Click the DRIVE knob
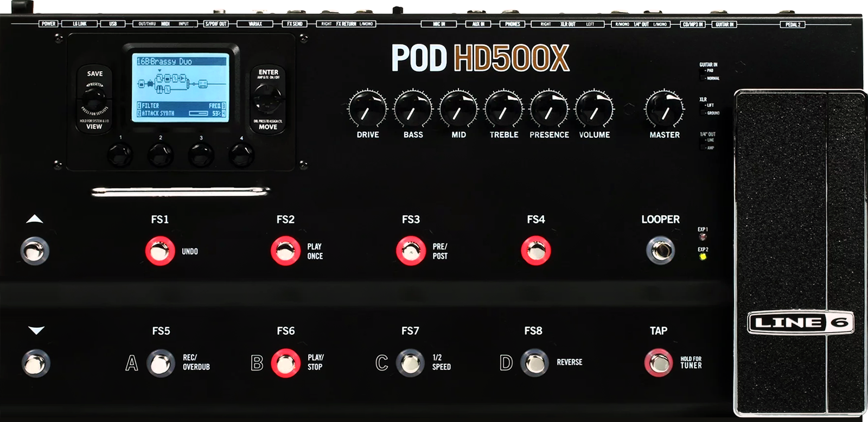 point(367,109)
